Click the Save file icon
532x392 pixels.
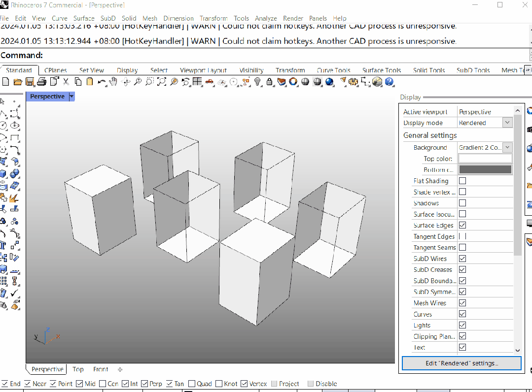[30, 82]
